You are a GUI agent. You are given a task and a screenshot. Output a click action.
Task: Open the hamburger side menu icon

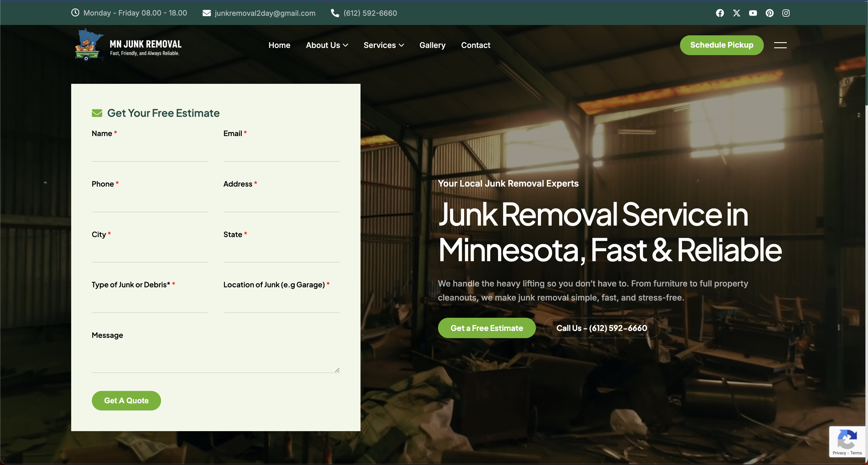(780, 45)
